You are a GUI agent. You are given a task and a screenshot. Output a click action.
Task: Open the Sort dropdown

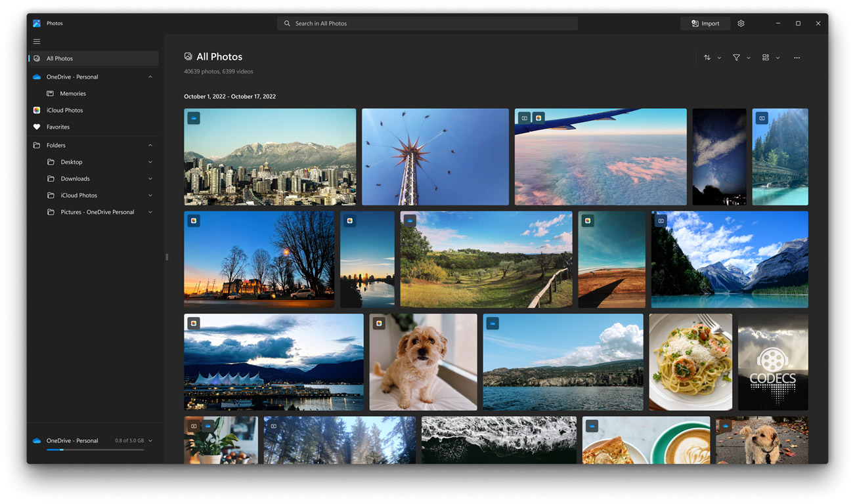coord(712,58)
